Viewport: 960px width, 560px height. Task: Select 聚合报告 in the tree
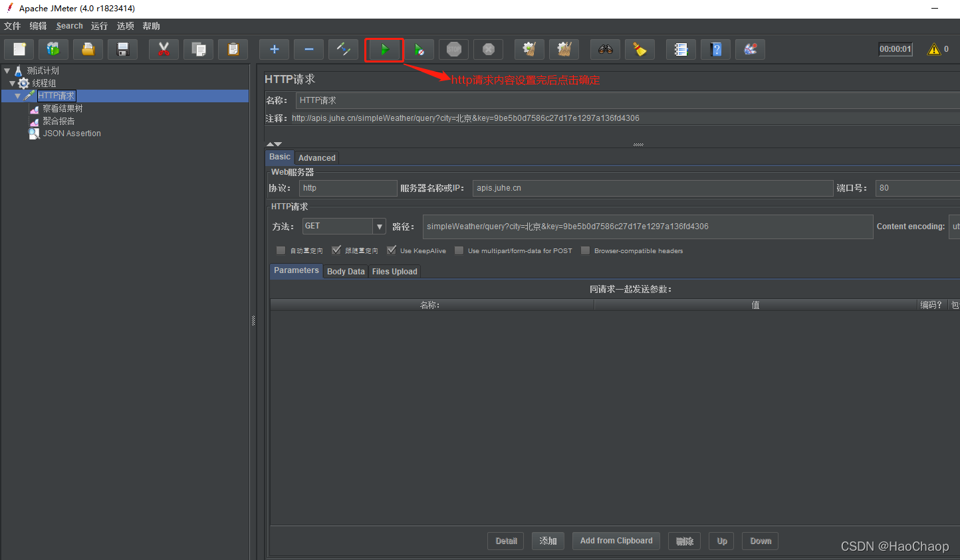coord(59,121)
